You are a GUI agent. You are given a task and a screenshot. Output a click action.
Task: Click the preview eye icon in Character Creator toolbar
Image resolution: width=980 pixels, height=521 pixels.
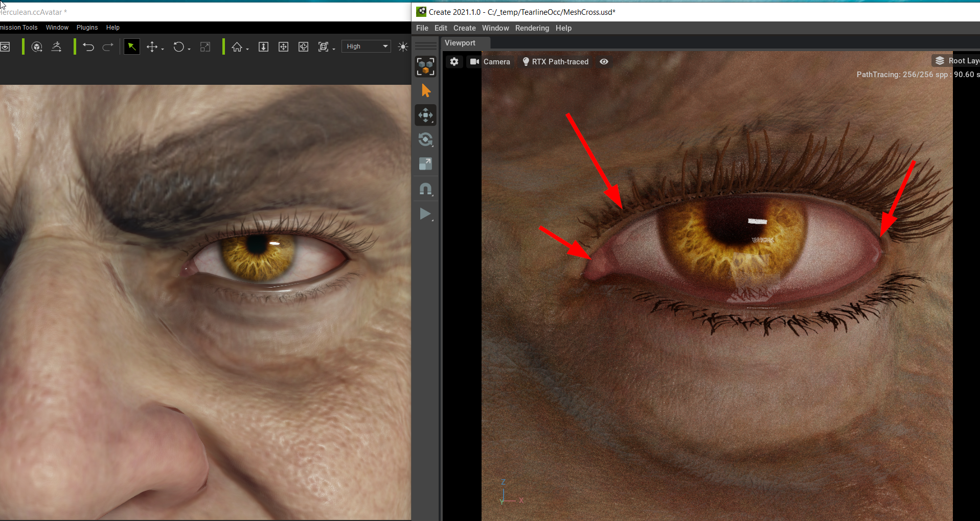pos(5,47)
